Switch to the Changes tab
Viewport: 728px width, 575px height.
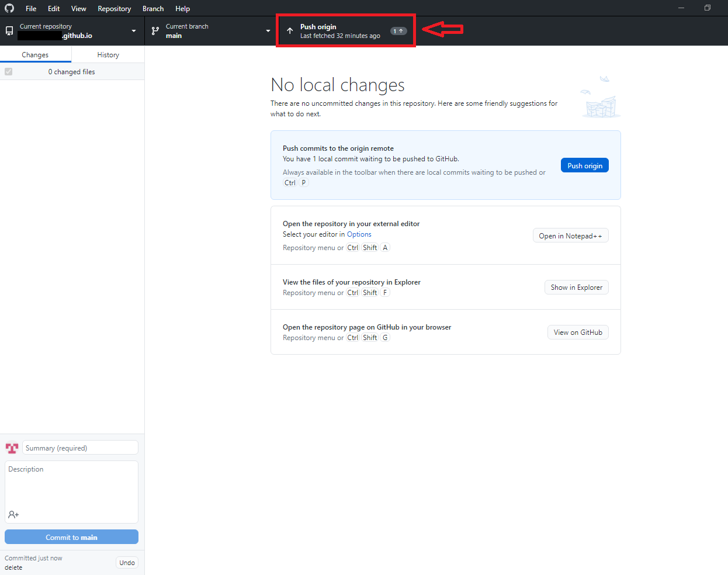click(35, 54)
